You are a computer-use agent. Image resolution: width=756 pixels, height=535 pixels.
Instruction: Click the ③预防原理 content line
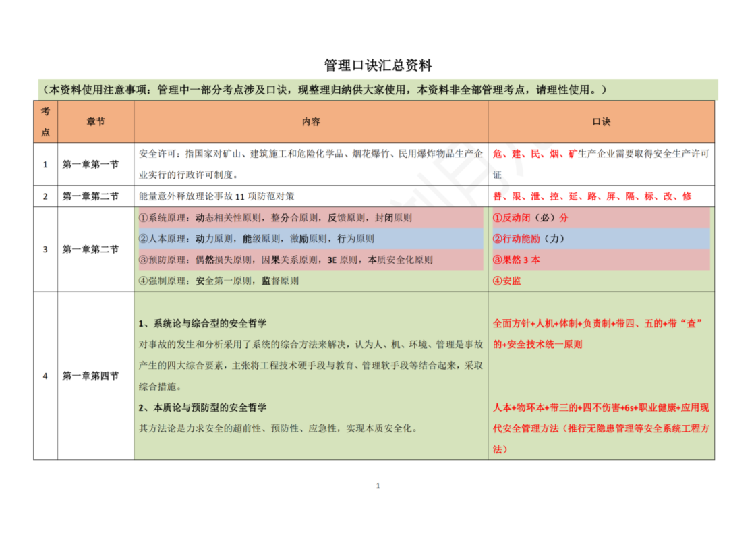[285, 260]
